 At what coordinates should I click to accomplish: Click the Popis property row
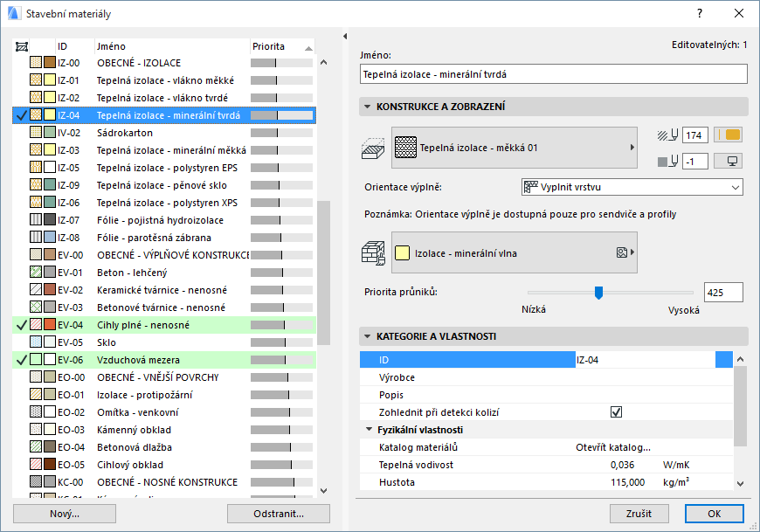coord(546,395)
